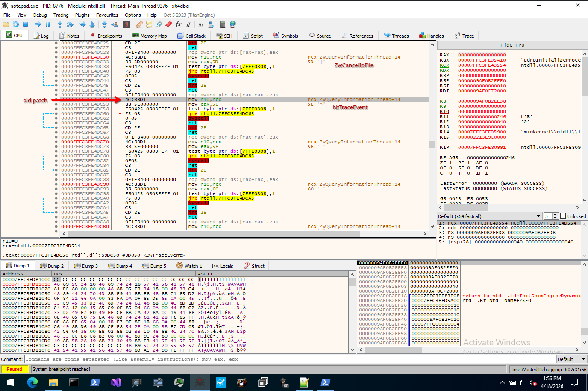Open the Bookmarks red icon
This screenshot has width=588, height=391.
(168, 24)
